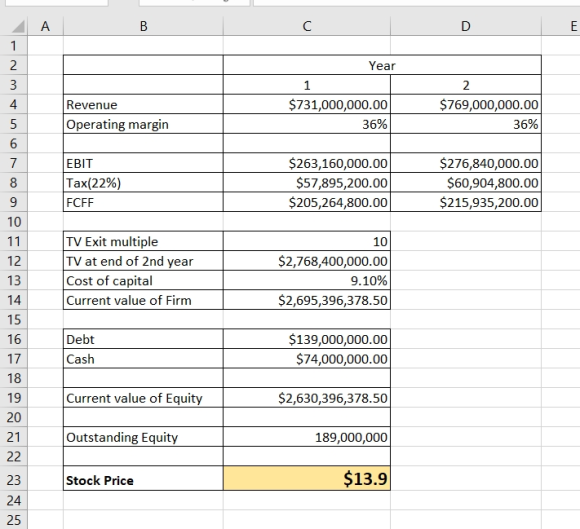This screenshot has height=529, width=580.
Task: Select the Year 1 Revenue cell
Action: [x=307, y=104]
